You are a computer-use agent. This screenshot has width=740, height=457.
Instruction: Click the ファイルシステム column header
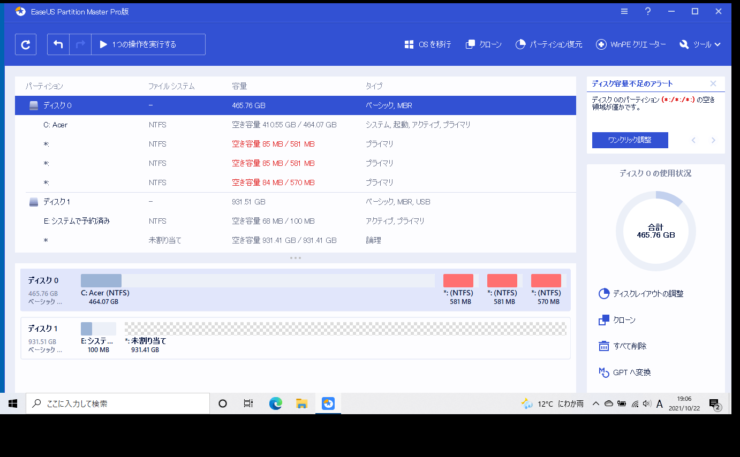pyautogui.click(x=171, y=86)
